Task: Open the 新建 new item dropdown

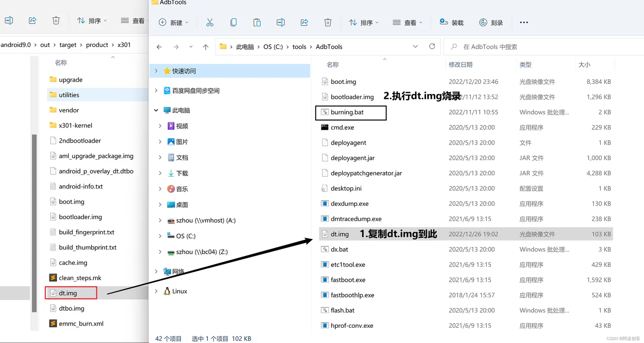Action: [173, 22]
